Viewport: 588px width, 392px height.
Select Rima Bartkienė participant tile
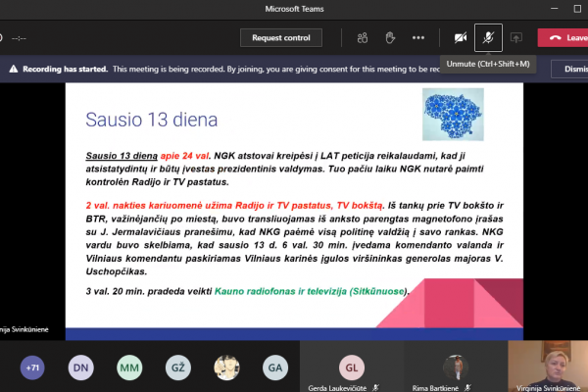[x=456, y=367]
